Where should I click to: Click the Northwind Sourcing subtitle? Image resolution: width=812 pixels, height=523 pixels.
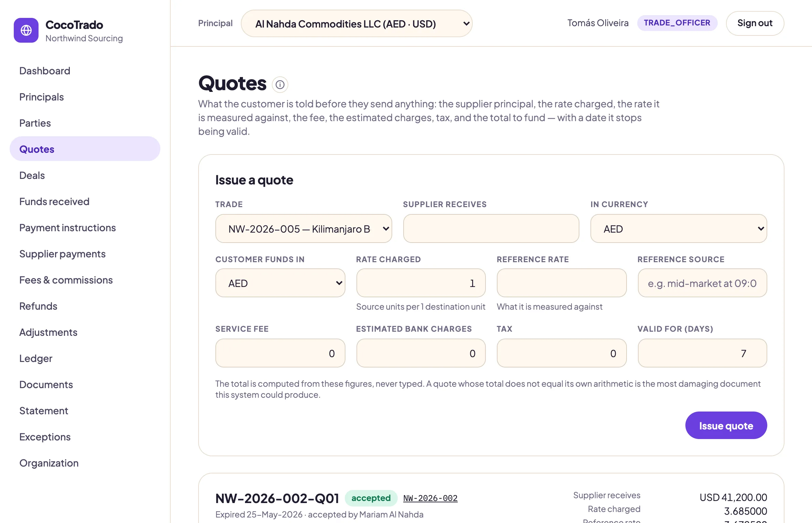(84, 38)
